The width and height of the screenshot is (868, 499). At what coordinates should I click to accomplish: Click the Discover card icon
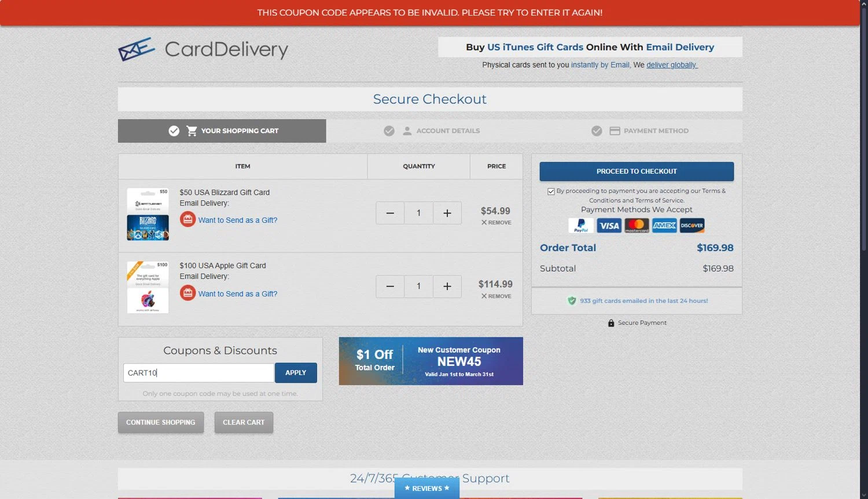(x=692, y=226)
